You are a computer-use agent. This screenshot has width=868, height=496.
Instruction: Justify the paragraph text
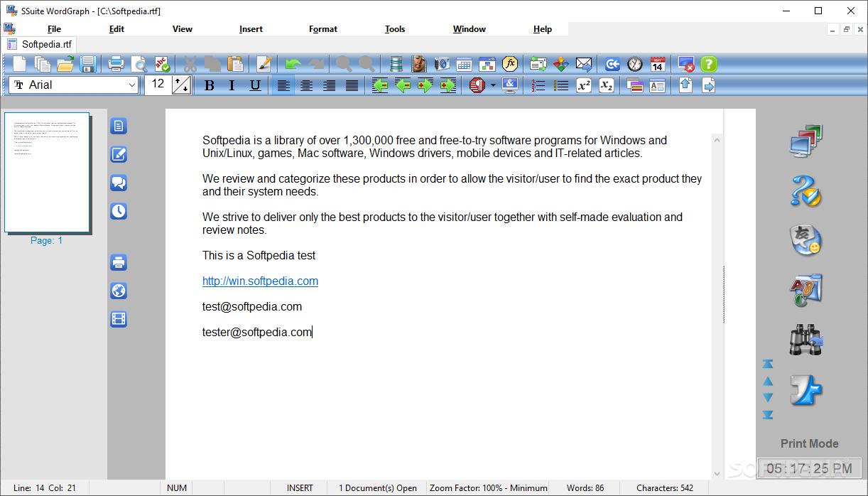point(352,85)
